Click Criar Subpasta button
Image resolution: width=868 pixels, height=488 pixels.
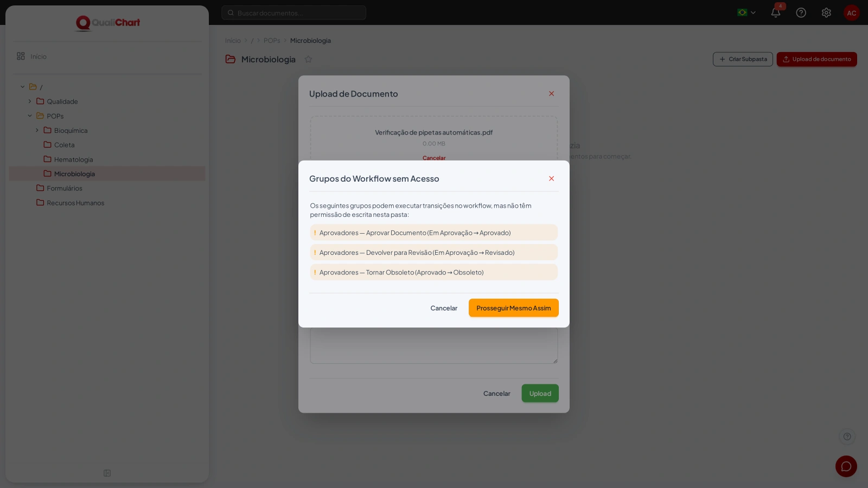point(743,59)
